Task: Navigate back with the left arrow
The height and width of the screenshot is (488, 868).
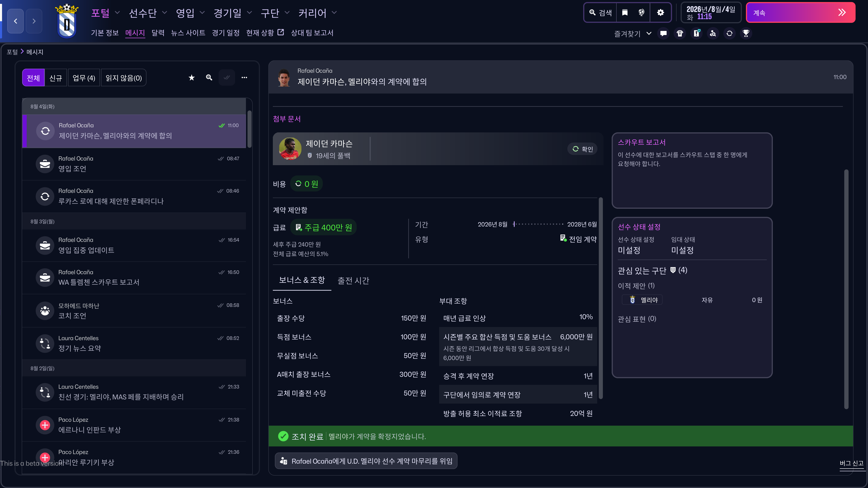Action: [16, 21]
